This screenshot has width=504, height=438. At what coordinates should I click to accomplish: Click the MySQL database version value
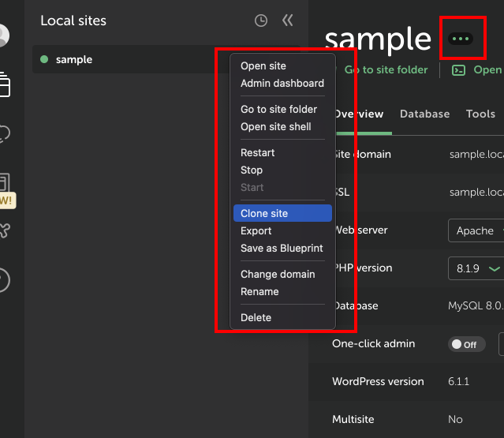(476, 306)
